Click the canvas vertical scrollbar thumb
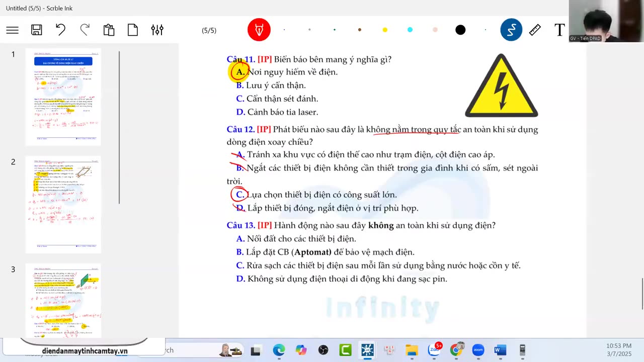This screenshot has height=362, width=644. pos(641,294)
